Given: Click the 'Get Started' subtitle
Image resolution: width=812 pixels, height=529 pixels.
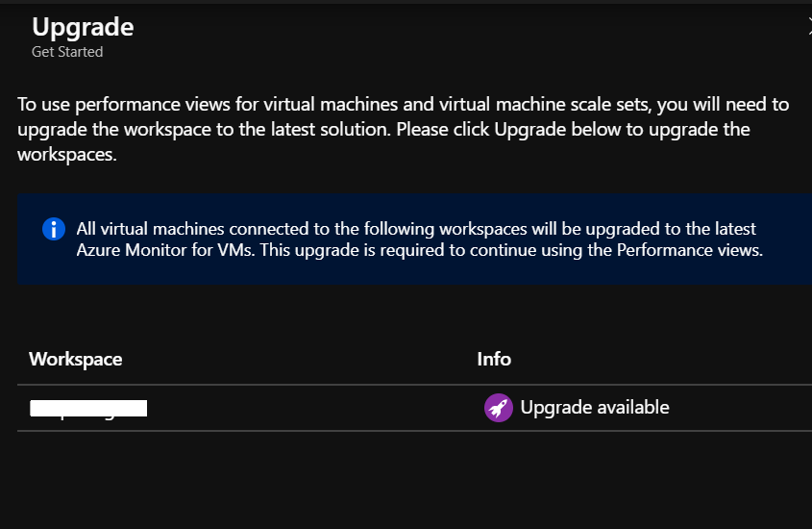Looking at the screenshot, I should [x=67, y=52].
